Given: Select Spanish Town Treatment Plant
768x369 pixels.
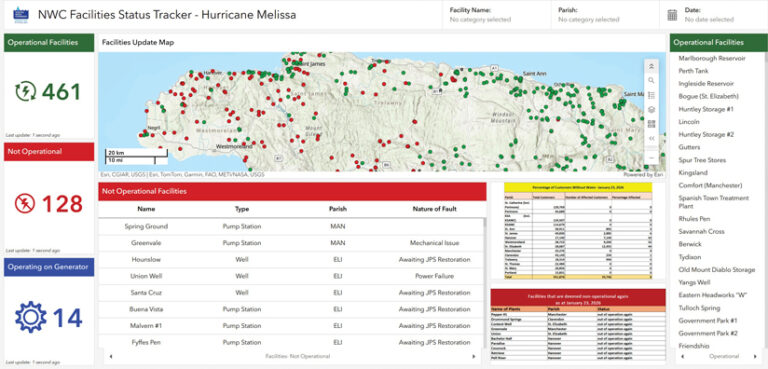Looking at the screenshot, I should pos(714,202).
